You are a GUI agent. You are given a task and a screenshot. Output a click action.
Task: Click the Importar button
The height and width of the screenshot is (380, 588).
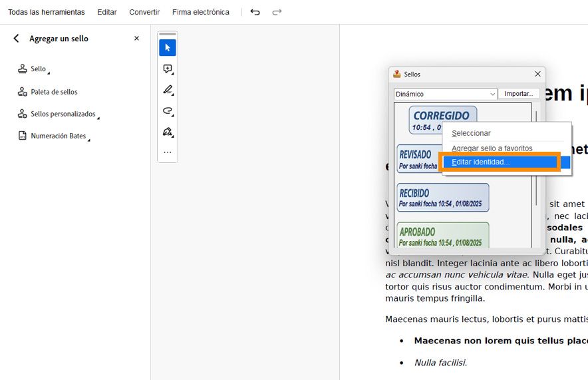[x=519, y=94]
